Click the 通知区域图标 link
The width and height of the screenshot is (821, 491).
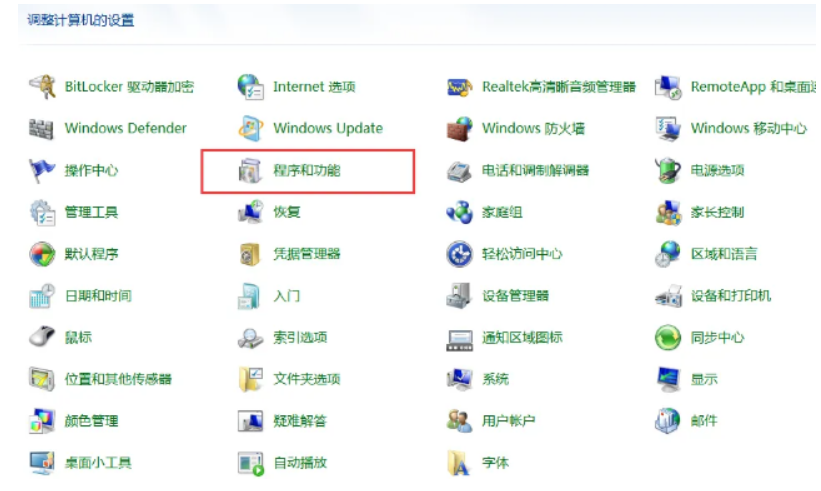tap(522, 338)
